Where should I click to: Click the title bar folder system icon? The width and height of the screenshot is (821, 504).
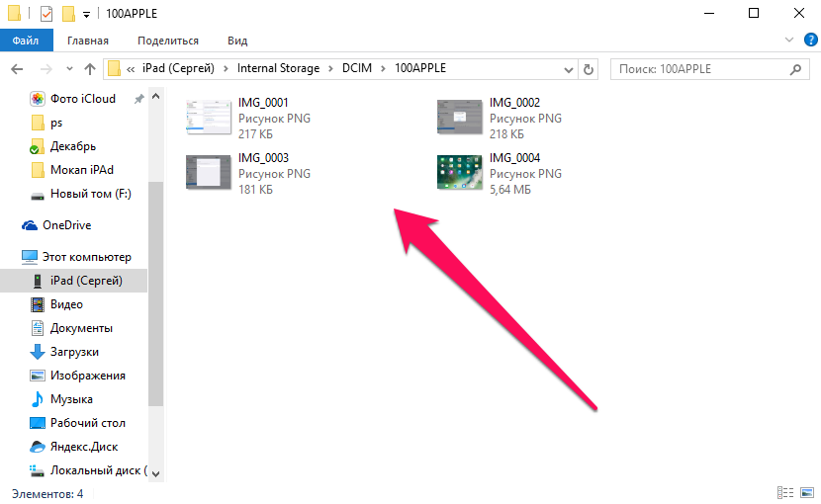tap(14, 13)
